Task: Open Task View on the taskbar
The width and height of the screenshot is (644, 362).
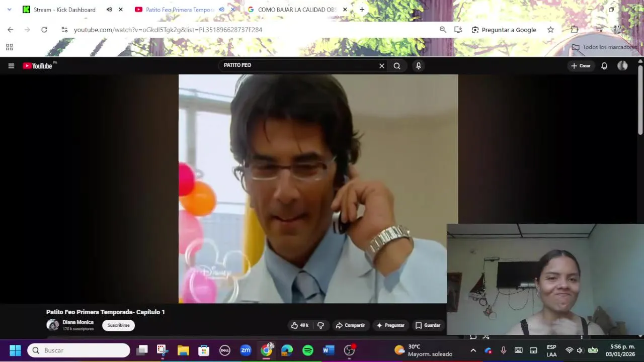Action: [x=142, y=350]
